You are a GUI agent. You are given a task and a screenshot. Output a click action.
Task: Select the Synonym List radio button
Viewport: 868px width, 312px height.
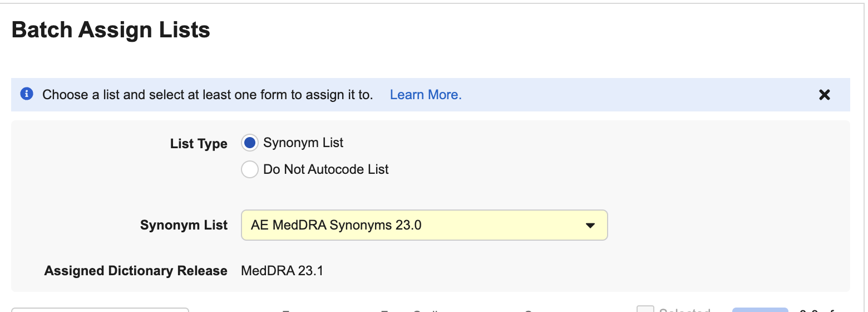click(250, 143)
